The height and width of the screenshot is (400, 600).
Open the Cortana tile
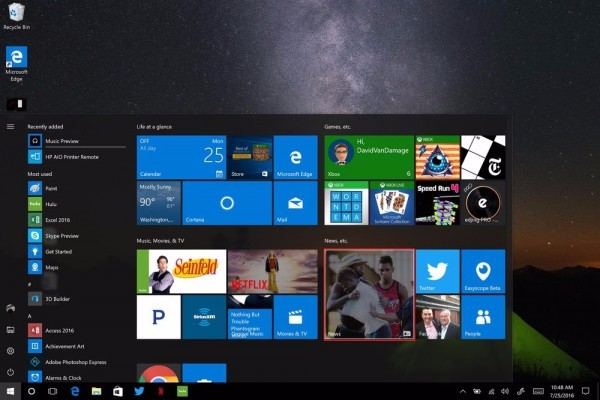tap(226, 203)
